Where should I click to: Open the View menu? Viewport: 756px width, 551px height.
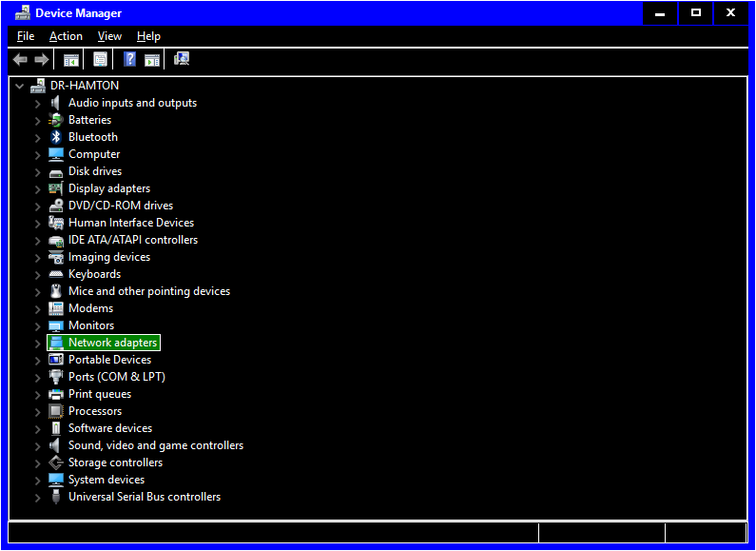[x=109, y=36]
